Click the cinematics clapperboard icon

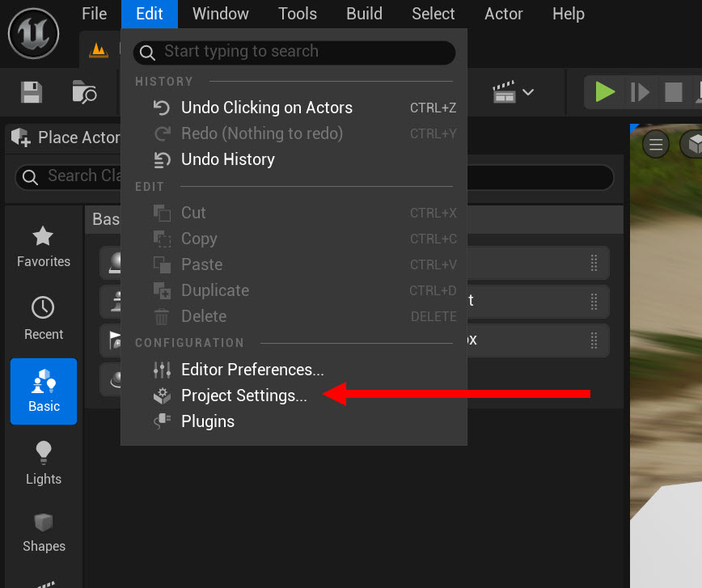[x=504, y=92]
